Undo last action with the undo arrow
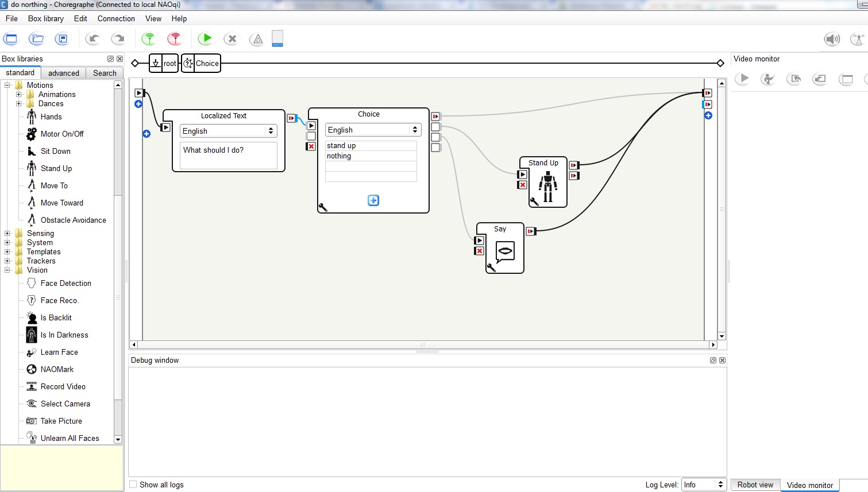This screenshot has height=492, width=868. [x=92, y=39]
